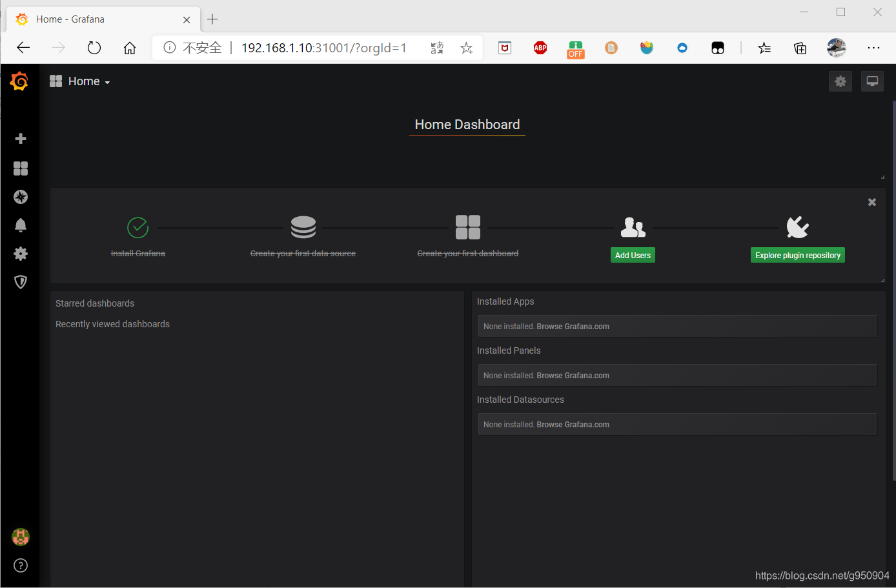The height and width of the screenshot is (588, 896).
Task: Open the green OFF extension icon
Action: 576,49
